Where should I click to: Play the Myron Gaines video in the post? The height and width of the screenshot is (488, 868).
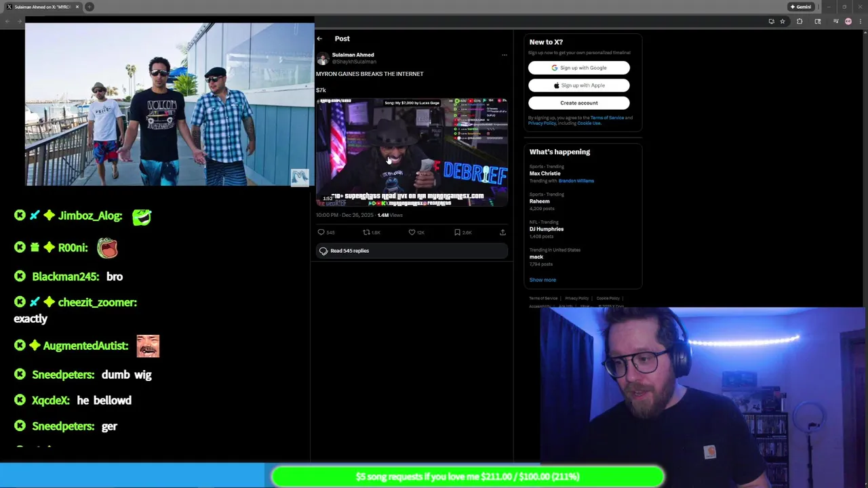412,152
